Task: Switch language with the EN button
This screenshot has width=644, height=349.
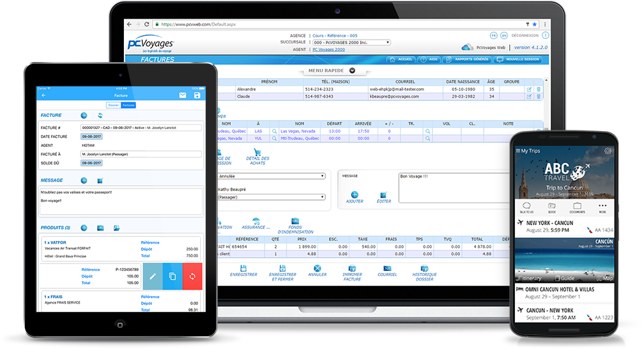Action: click(x=504, y=36)
